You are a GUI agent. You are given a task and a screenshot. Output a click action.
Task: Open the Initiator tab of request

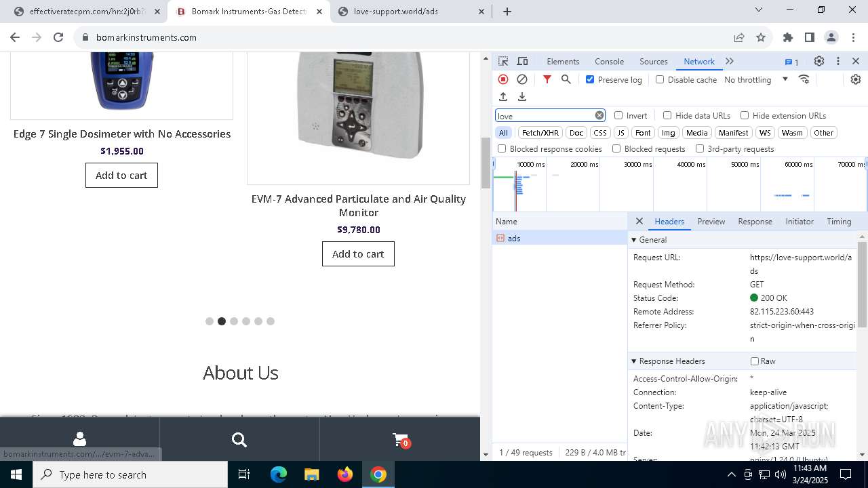coord(800,221)
